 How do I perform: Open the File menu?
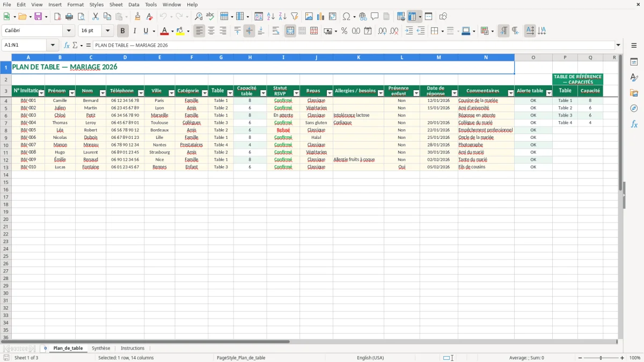coord(6,4)
